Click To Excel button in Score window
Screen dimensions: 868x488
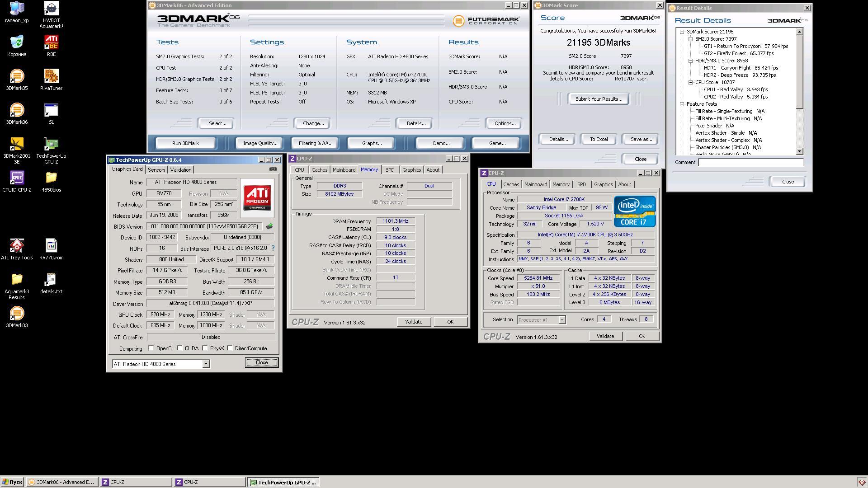[599, 139]
